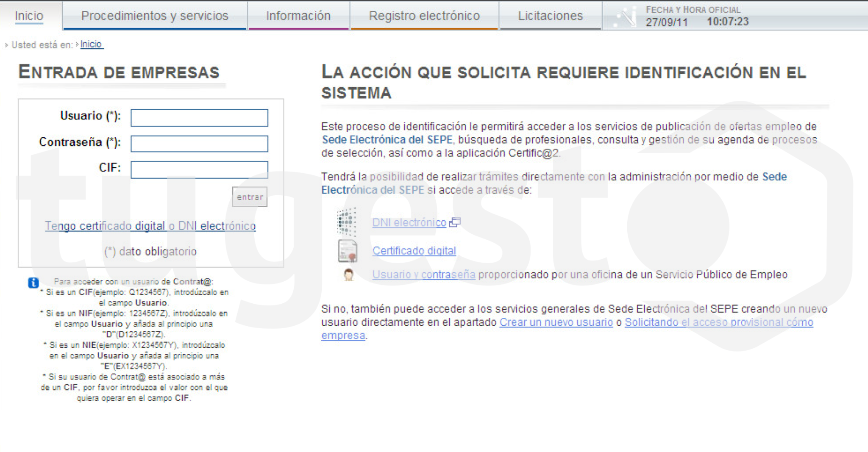Click into the Contraseña field

click(199, 144)
